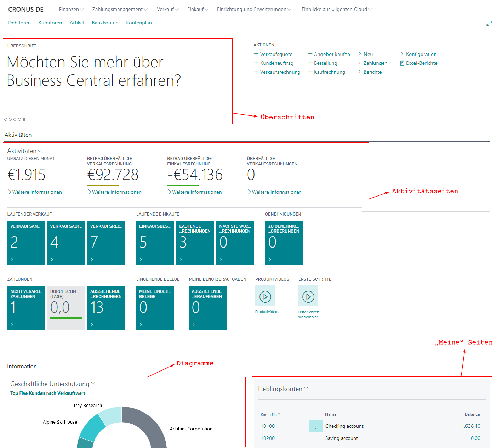Click the CRONUS DE company name
This screenshot has height=448, width=497.
tap(26, 10)
